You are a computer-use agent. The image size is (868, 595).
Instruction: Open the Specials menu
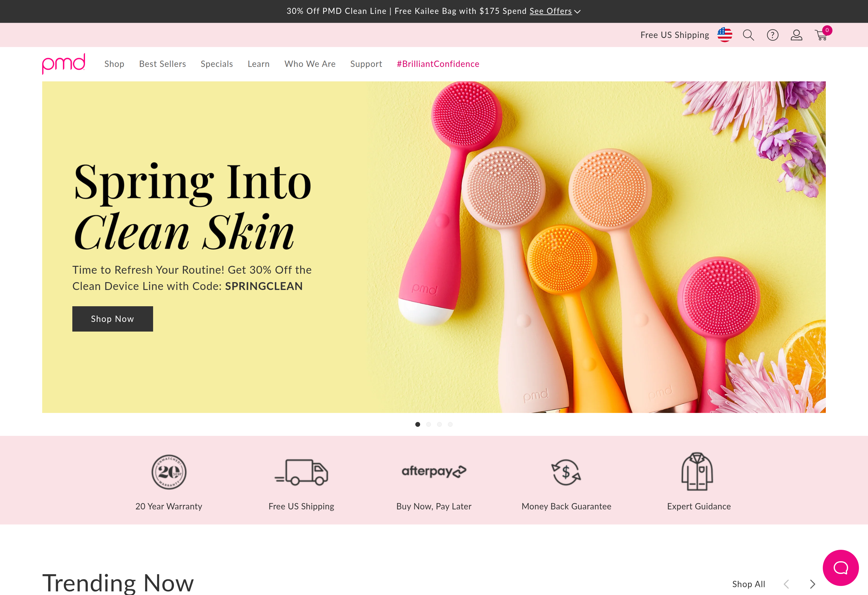point(217,64)
